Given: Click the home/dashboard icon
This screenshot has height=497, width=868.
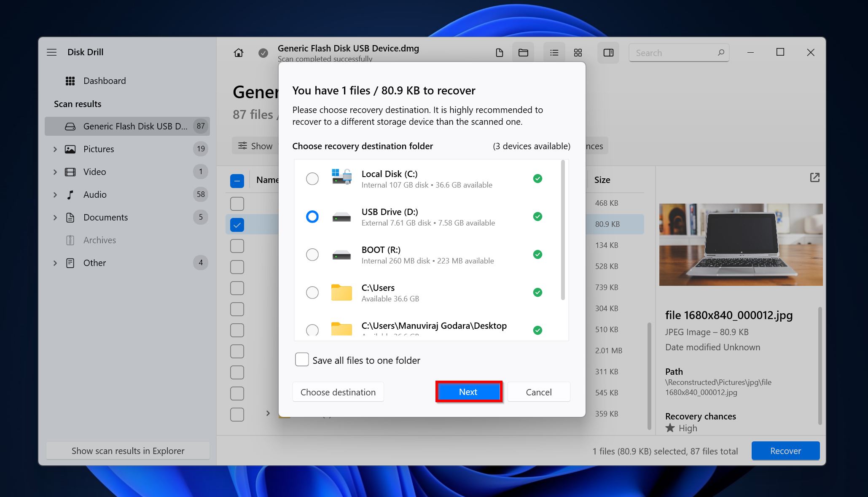Looking at the screenshot, I should (238, 52).
